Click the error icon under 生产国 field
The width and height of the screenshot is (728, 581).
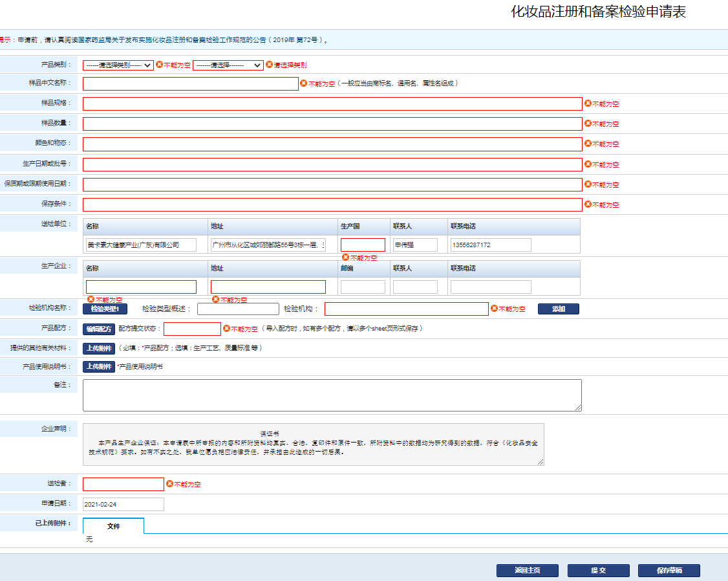coord(345,257)
